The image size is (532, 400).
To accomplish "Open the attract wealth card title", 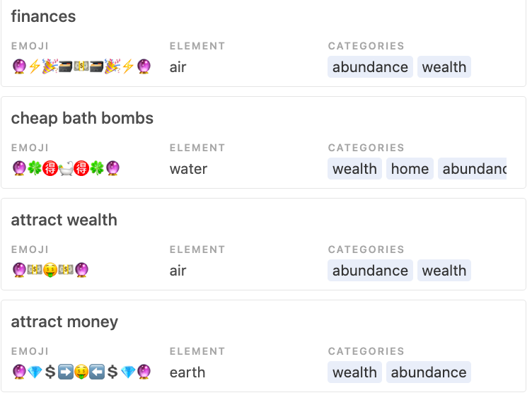I will click(64, 220).
